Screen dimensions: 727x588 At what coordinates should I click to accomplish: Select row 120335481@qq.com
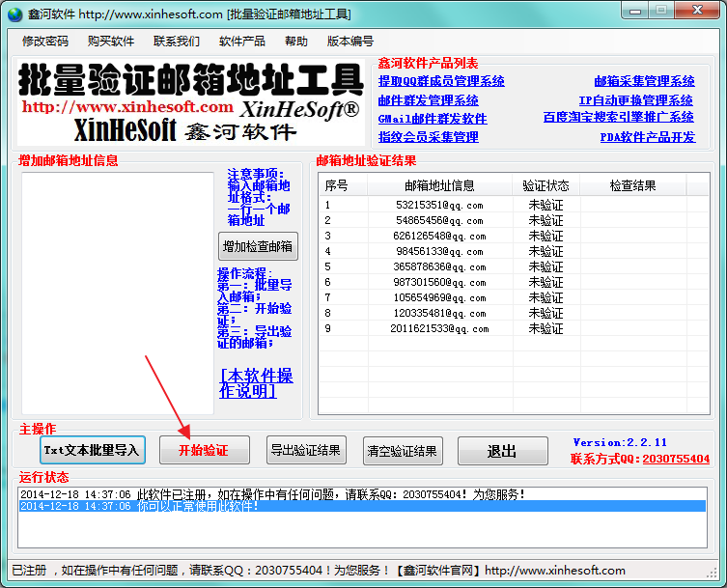(515, 313)
